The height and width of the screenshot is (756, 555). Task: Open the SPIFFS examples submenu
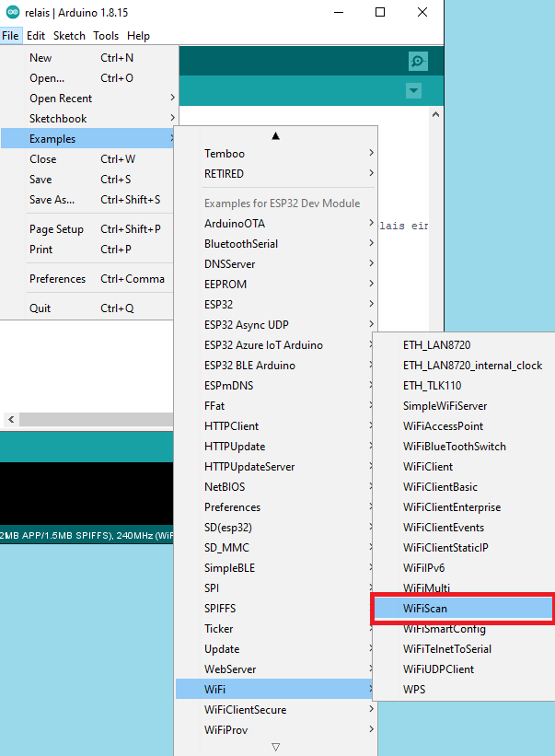pos(274,609)
